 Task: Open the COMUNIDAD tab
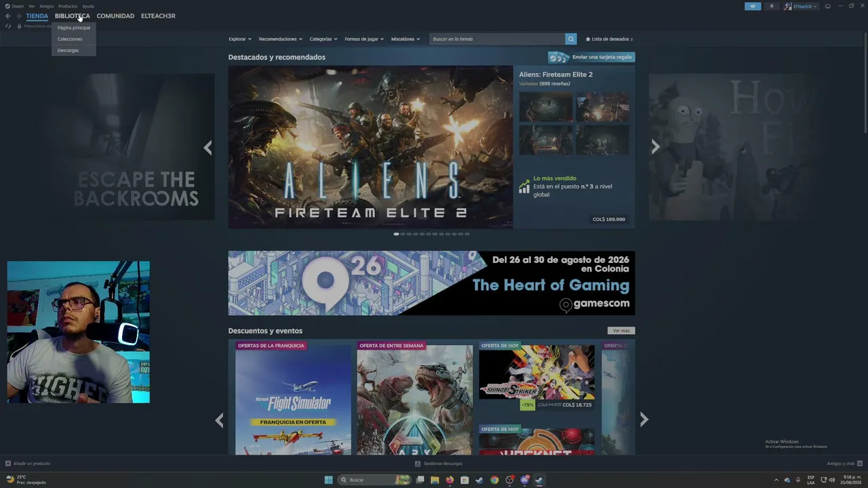pyautogui.click(x=115, y=16)
